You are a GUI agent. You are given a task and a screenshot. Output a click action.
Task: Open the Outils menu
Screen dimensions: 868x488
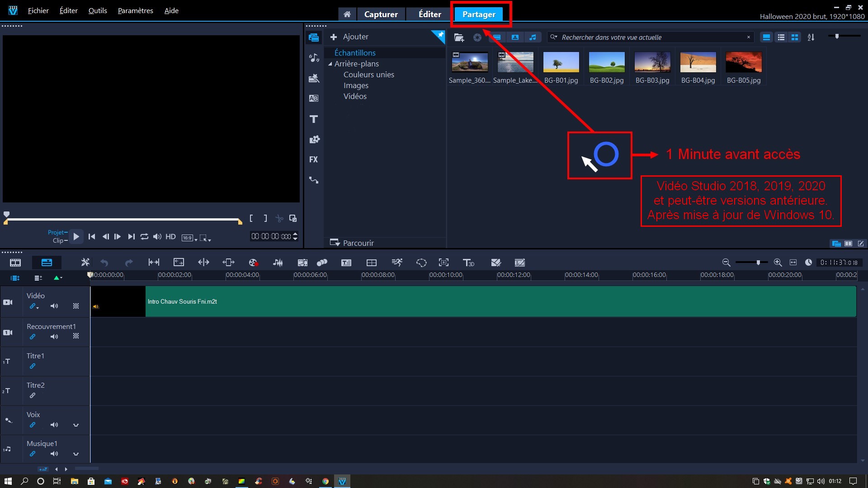(98, 10)
